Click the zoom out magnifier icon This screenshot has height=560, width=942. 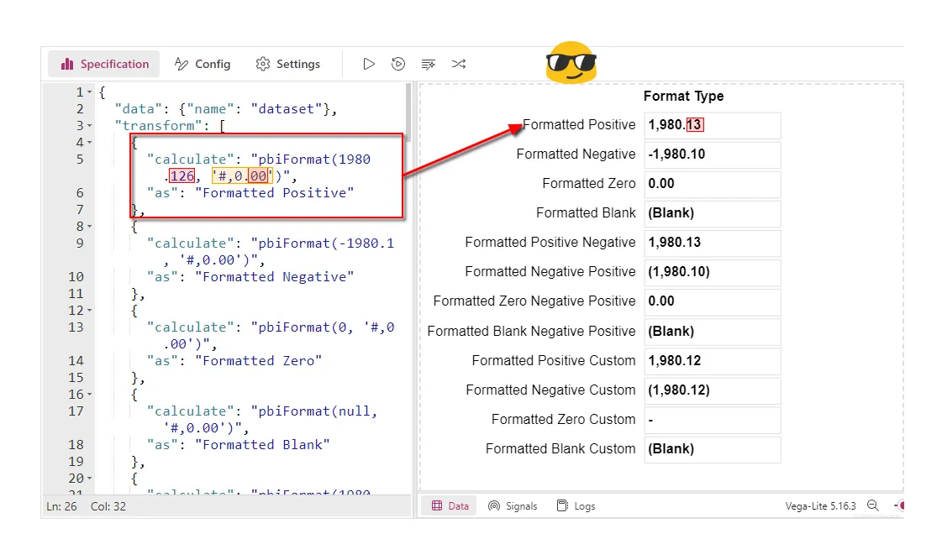tap(873, 505)
